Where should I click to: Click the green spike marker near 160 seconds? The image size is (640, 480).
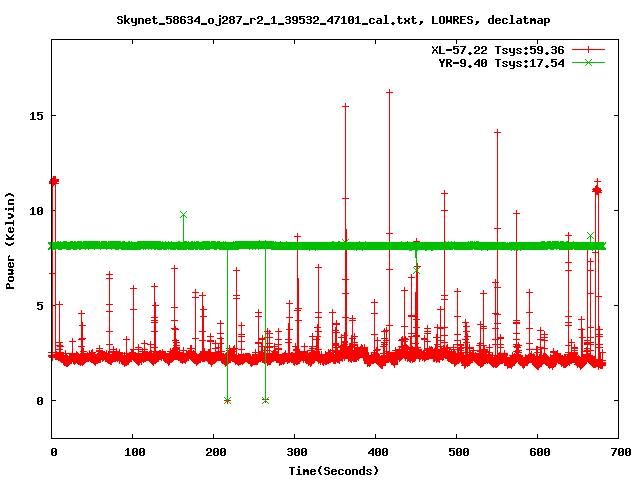click(x=183, y=215)
